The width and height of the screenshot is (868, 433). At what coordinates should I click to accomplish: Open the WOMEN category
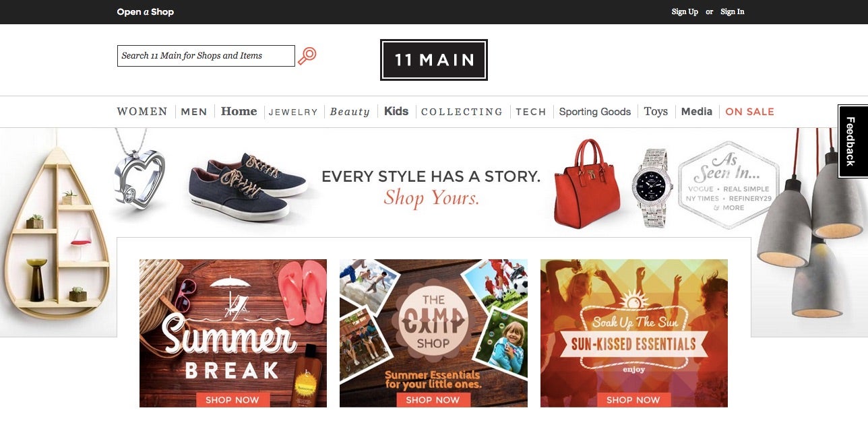coord(142,112)
